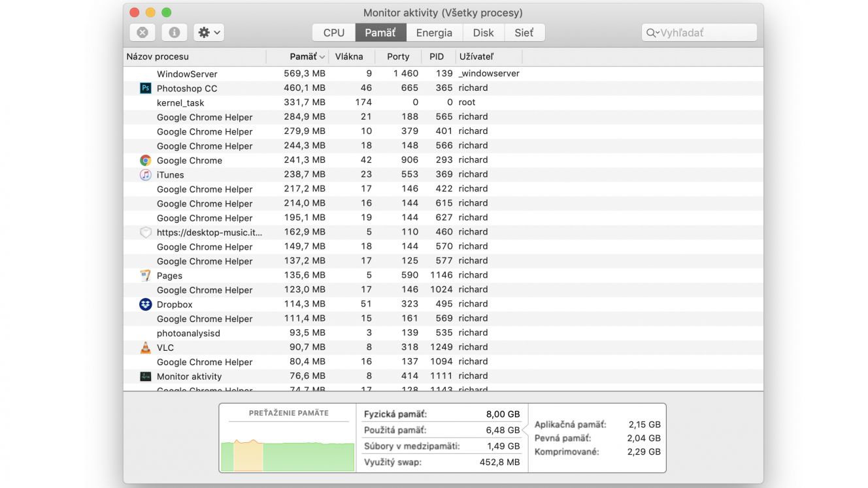Click the VLC cone icon
The height and width of the screenshot is (488, 868).
[146, 347]
